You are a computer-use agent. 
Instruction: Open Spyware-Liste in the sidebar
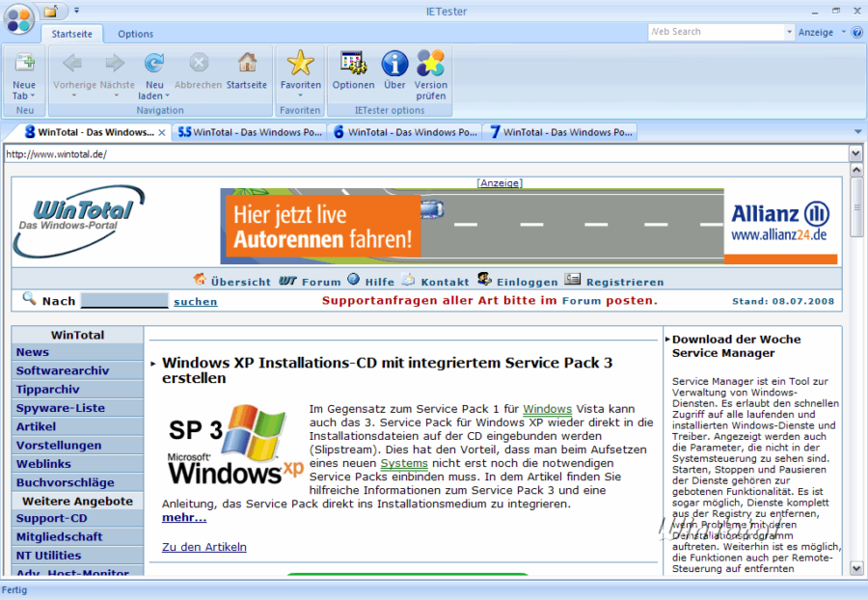77,408
